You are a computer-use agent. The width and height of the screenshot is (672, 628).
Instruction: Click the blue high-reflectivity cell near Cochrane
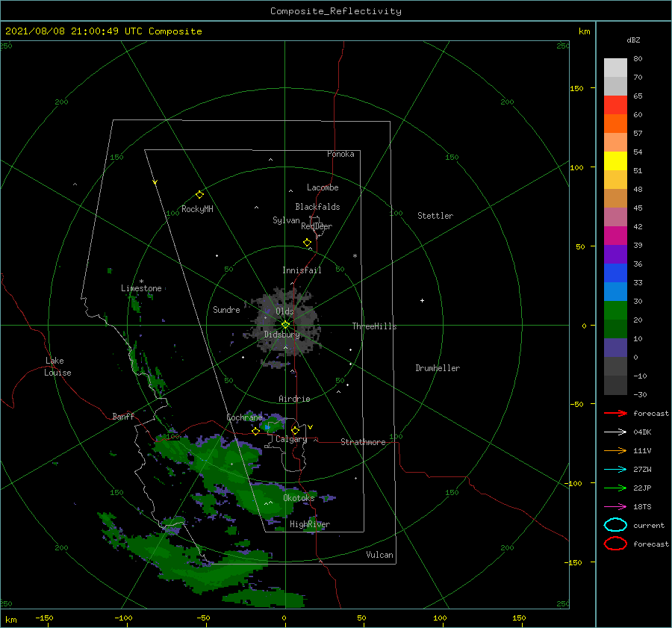[267, 427]
